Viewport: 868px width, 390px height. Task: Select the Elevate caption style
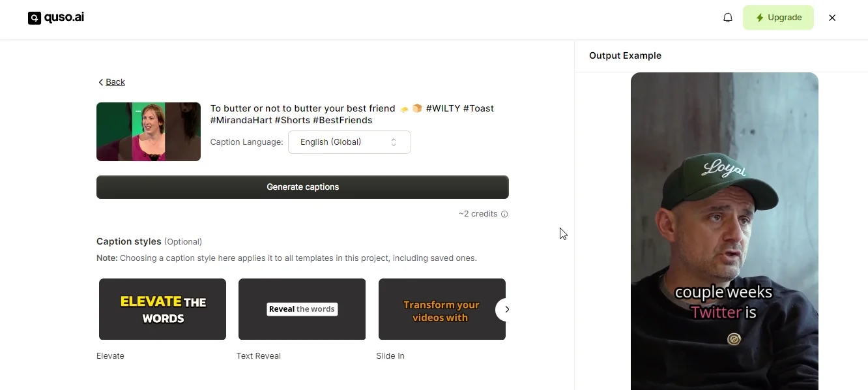pyautogui.click(x=162, y=309)
